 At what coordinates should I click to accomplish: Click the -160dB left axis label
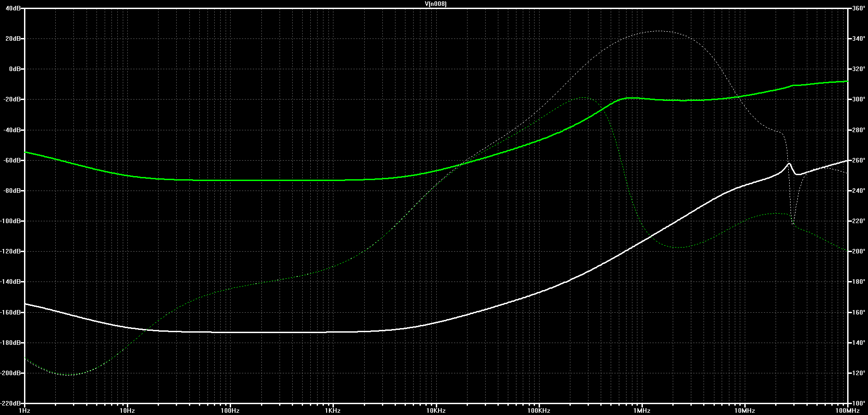pyautogui.click(x=11, y=312)
